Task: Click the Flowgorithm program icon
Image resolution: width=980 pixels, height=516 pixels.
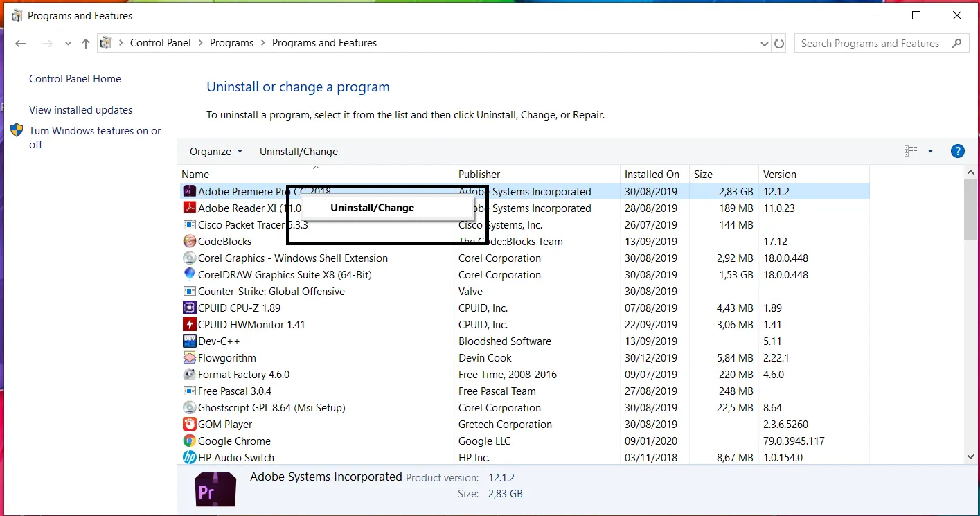Action: tap(189, 358)
